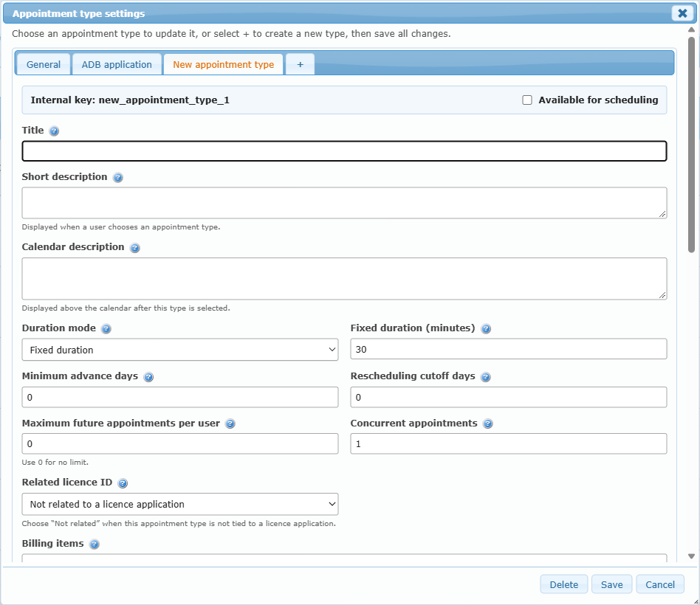
Task: Click help icon for Minimum advance days
Action: point(148,377)
